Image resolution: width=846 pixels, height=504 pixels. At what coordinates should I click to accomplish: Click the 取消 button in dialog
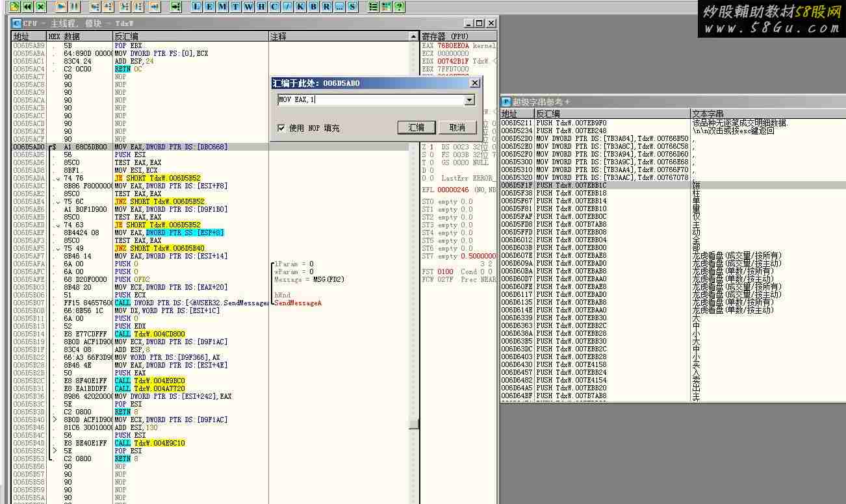click(457, 127)
